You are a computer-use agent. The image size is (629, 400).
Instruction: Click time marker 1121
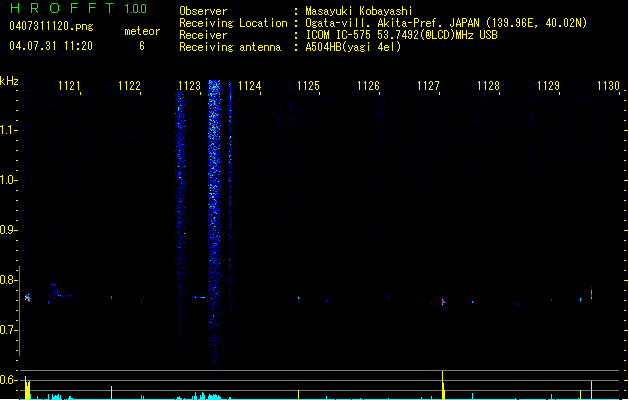(x=69, y=86)
